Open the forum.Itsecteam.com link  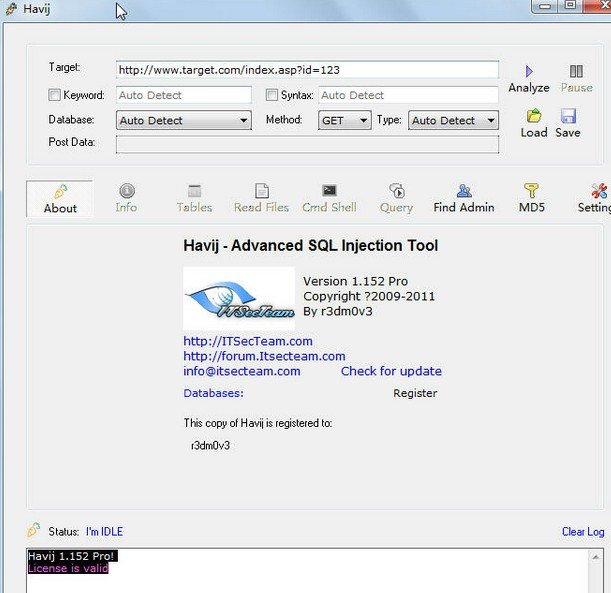[264, 356]
